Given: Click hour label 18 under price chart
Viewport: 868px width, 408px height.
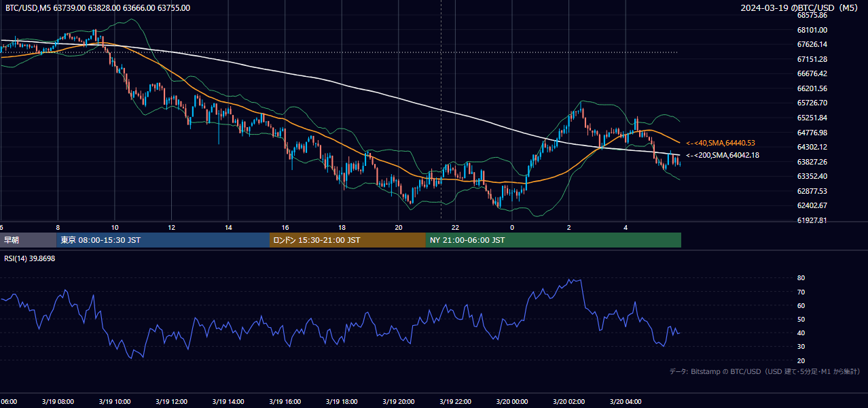Looking at the screenshot, I should tap(342, 227).
